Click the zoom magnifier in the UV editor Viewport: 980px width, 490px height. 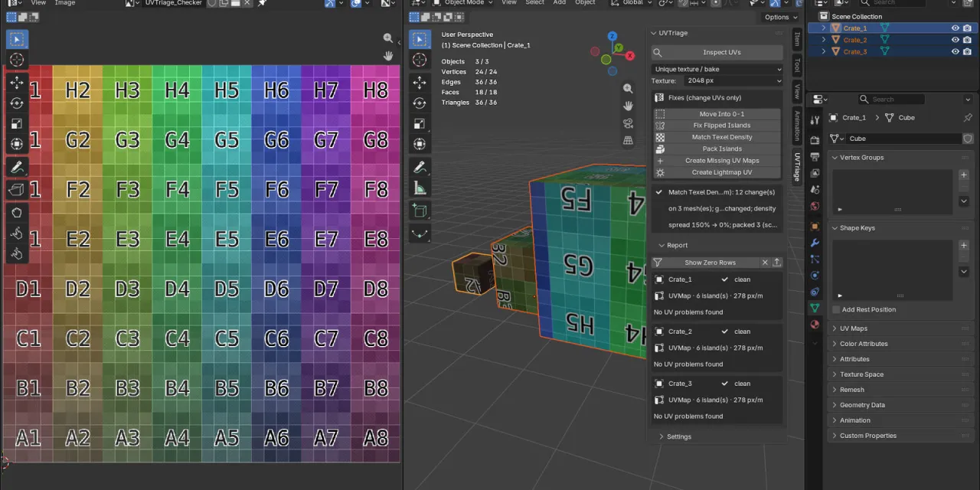pyautogui.click(x=388, y=38)
